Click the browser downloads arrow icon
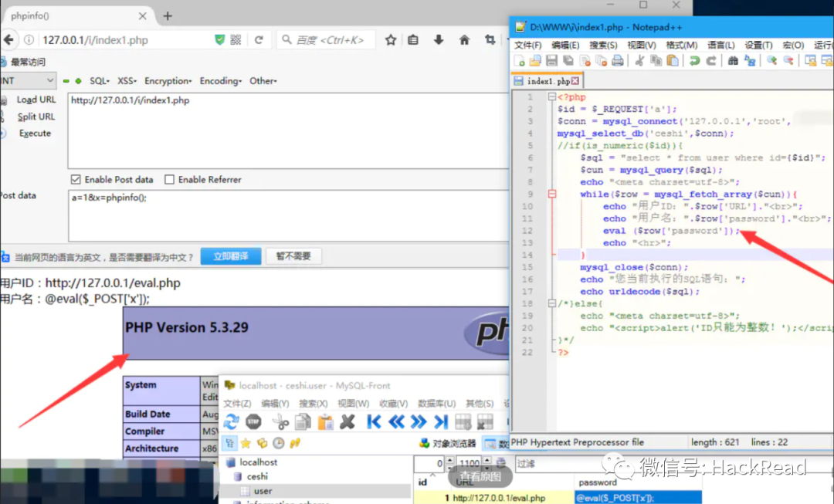834x504 pixels. click(x=439, y=40)
